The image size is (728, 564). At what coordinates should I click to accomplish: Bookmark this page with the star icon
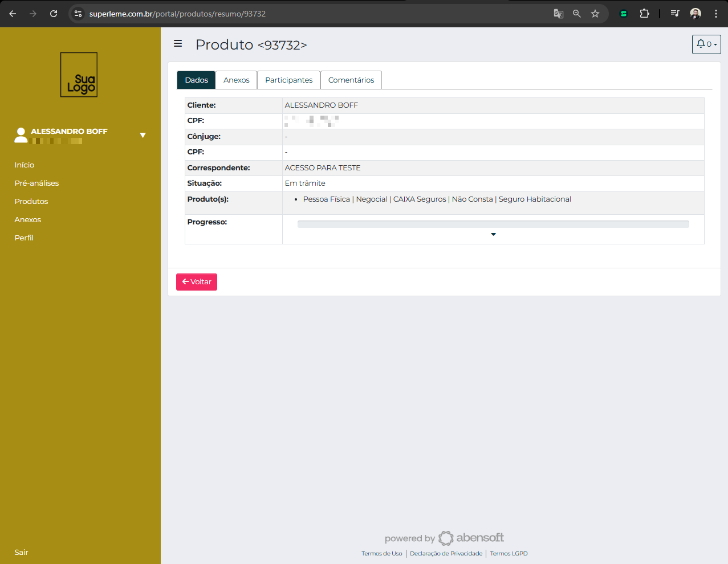(595, 14)
